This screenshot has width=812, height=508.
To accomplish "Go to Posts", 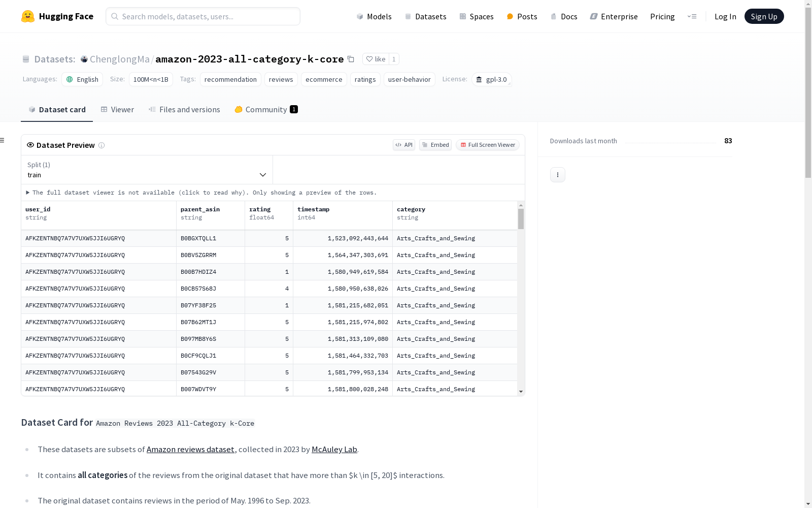I will point(522,16).
